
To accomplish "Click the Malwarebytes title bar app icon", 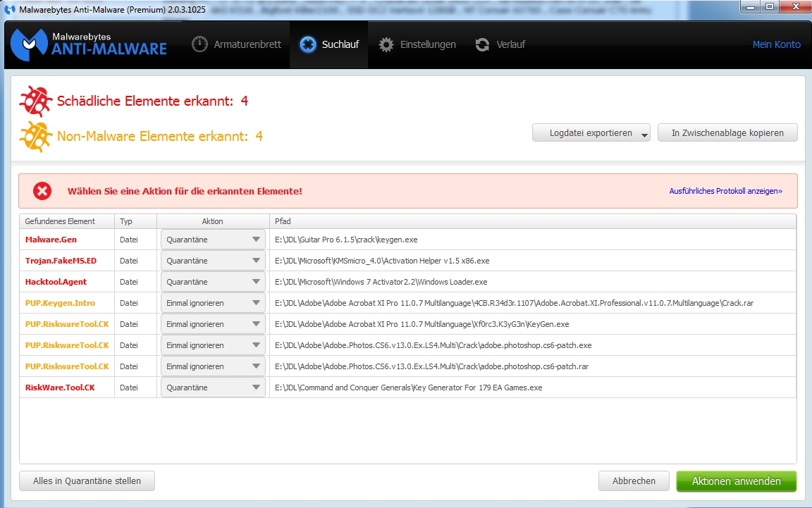I will click(x=10, y=9).
